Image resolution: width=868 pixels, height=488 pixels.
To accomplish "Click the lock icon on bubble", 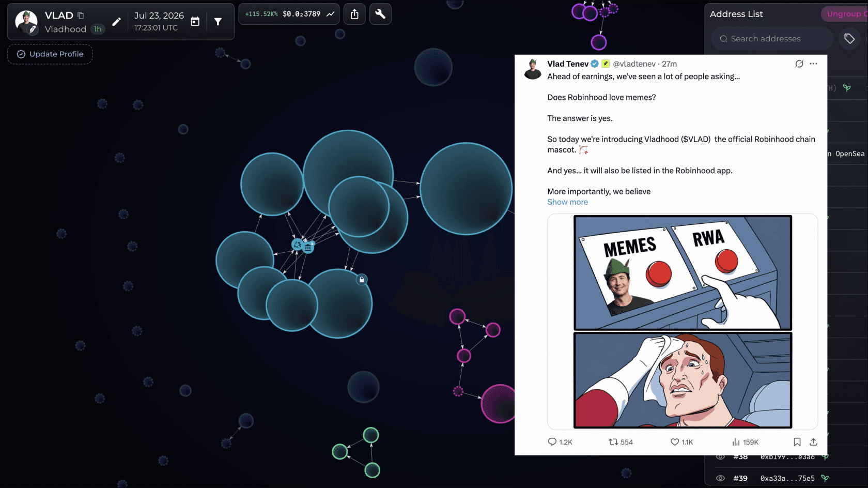I will point(362,280).
